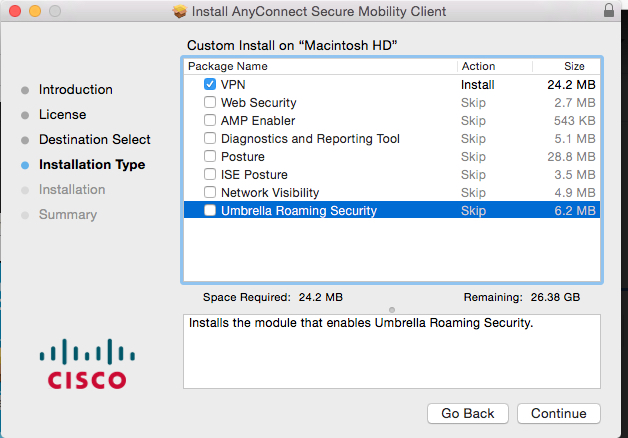Click the Install action for VPN
Image resolution: width=628 pixels, height=438 pixels.
point(477,84)
